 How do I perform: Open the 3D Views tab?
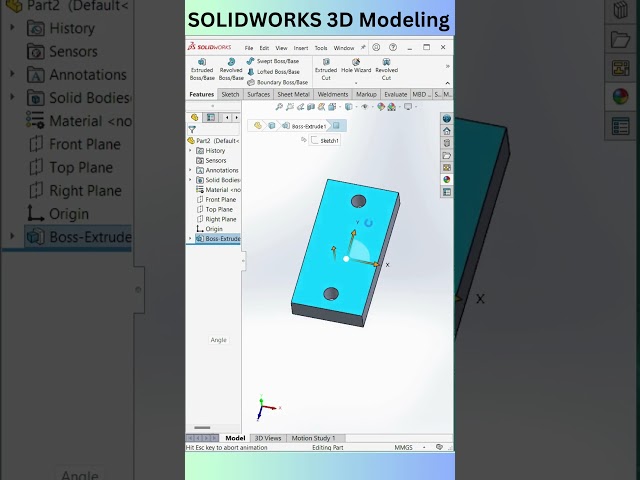pyautogui.click(x=268, y=438)
